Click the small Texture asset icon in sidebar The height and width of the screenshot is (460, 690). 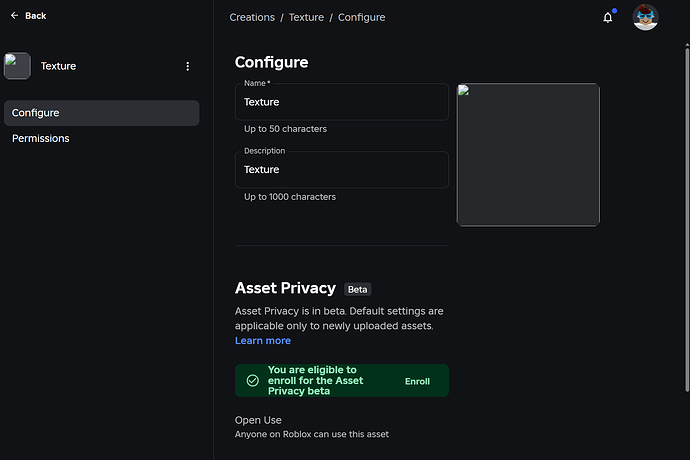pos(17,66)
